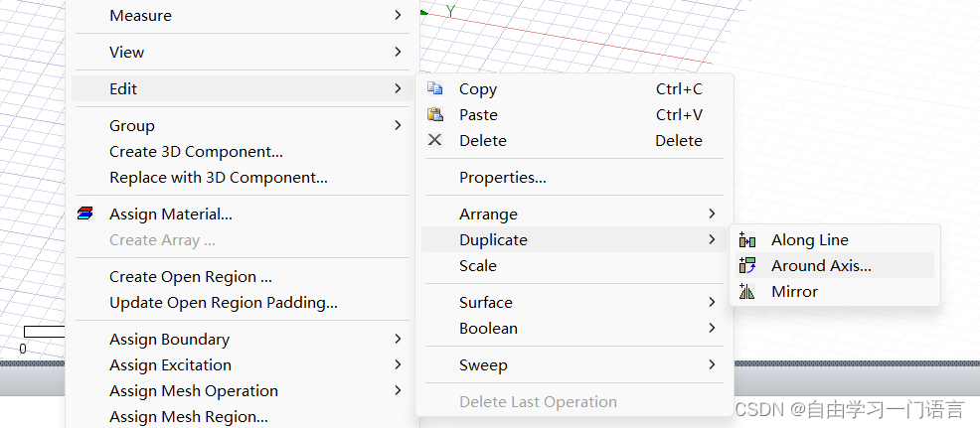Choose the Scale entry
The height and width of the screenshot is (428, 980).
coord(574,265)
